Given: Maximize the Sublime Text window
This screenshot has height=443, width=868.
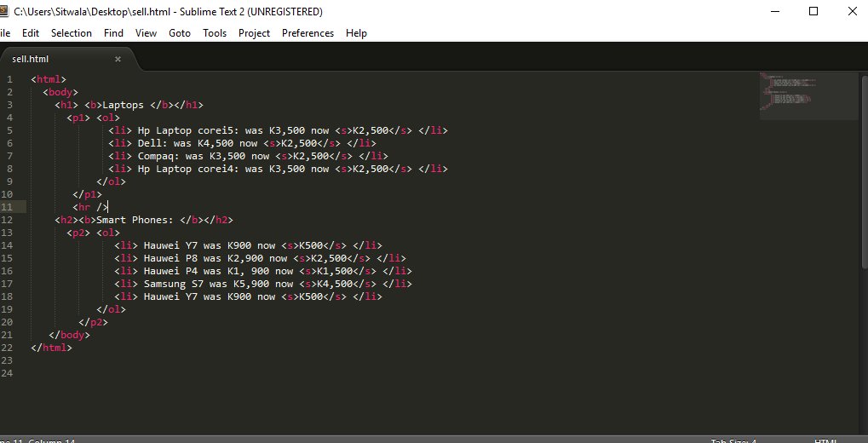Looking at the screenshot, I should coord(813,11).
